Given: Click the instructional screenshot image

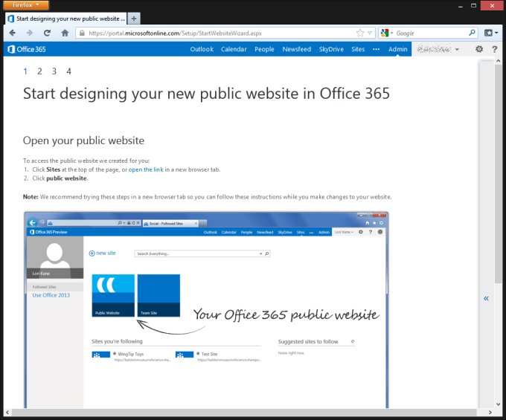Looking at the screenshot, I should point(207,310).
